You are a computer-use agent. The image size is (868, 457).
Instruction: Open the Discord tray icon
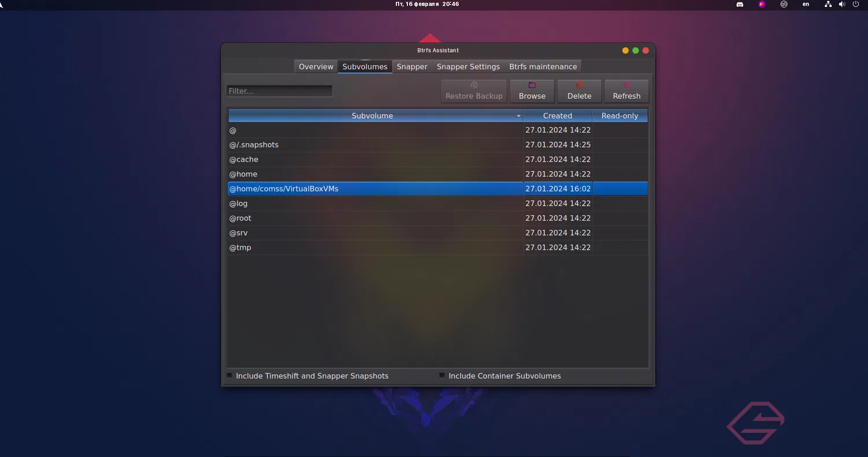(740, 4)
